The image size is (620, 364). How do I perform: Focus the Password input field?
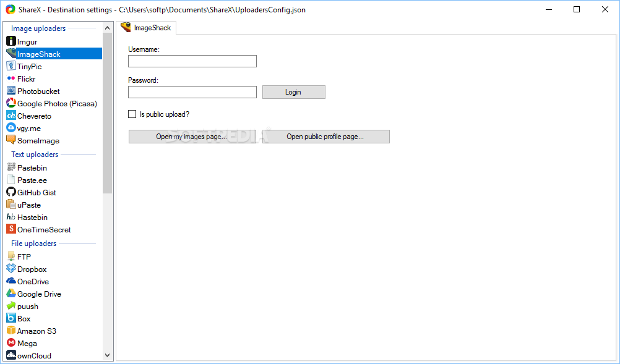[192, 92]
